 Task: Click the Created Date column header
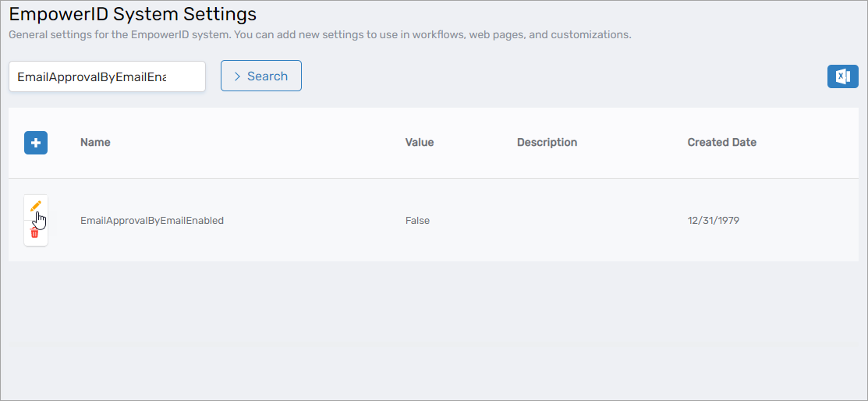pos(722,142)
